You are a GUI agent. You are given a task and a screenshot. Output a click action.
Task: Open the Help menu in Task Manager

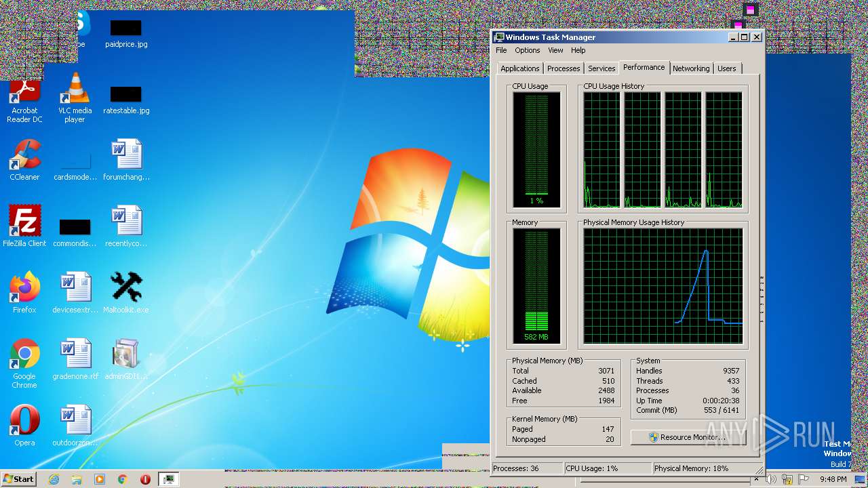pos(578,50)
